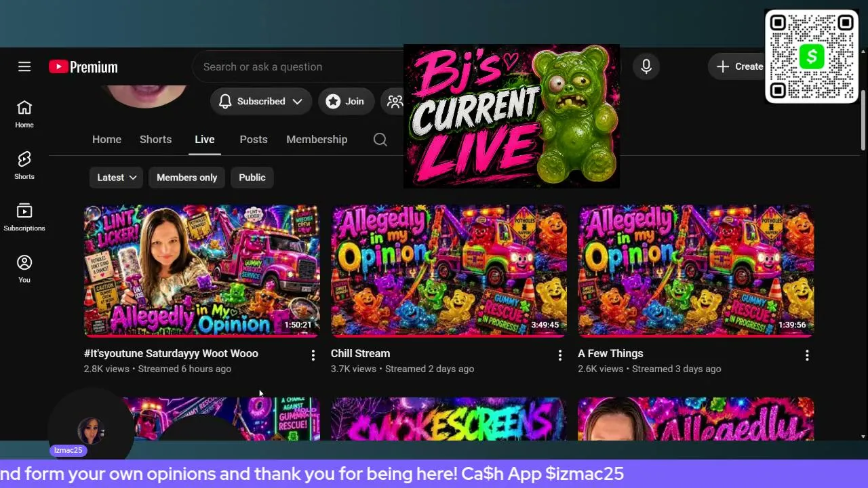Viewport: 868px width, 488px height.
Task: Open the Latest sort dropdown
Action: (x=116, y=178)
